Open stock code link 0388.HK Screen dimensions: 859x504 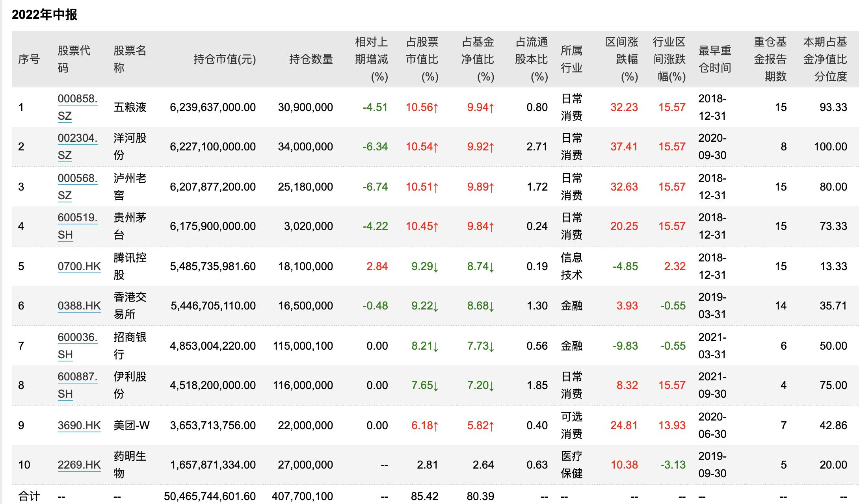tap(79, 306)
